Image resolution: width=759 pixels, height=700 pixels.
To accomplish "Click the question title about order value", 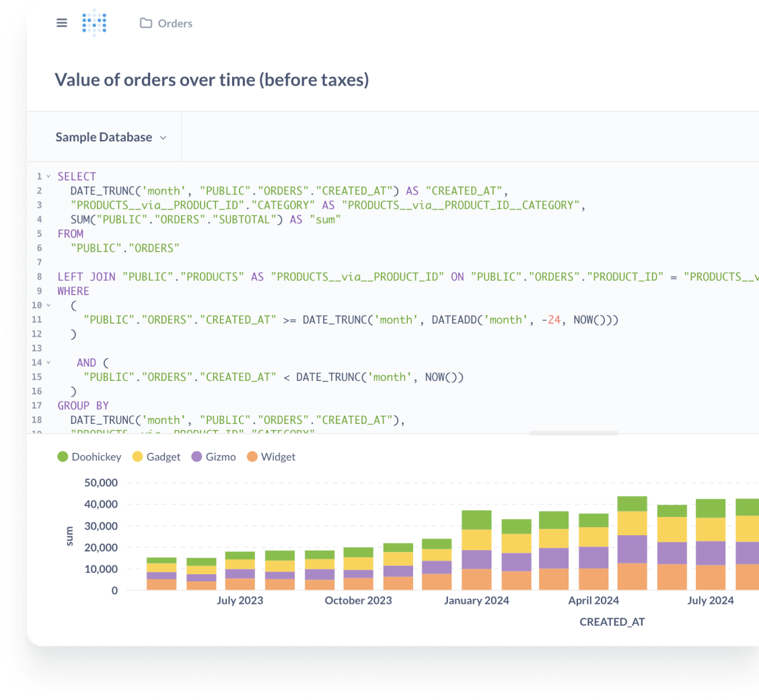I will tap(212, 79).
